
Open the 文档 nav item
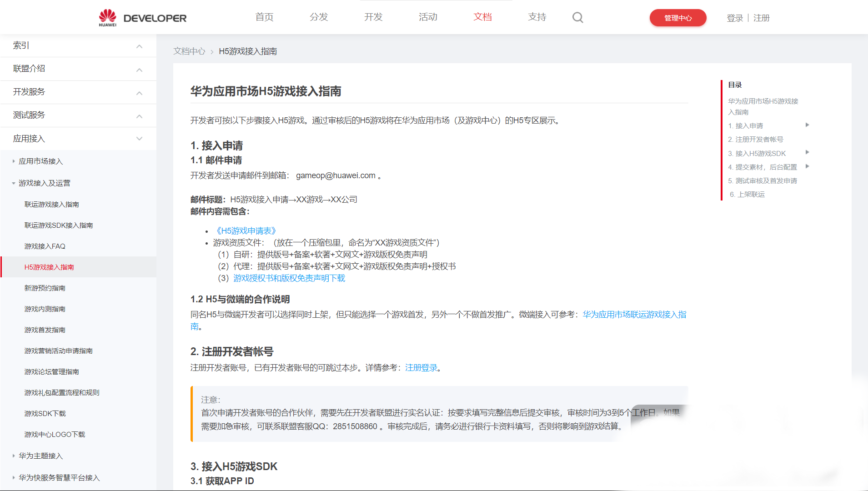(x=482, y=17)
